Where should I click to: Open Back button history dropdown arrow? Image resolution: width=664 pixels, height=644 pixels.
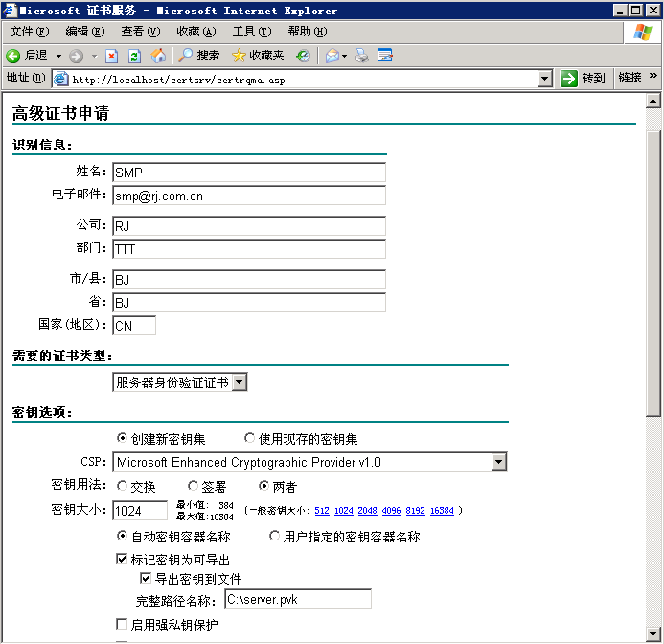coord(58,56)
